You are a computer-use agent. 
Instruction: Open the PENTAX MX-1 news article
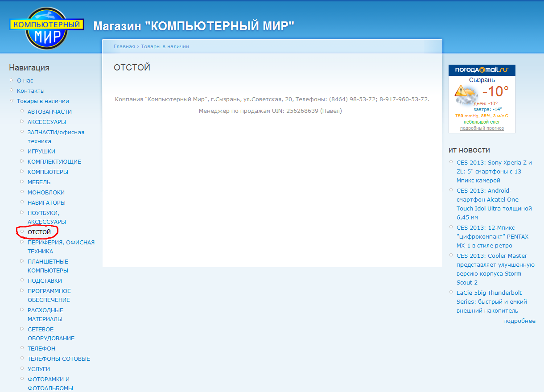coord(492,237)
